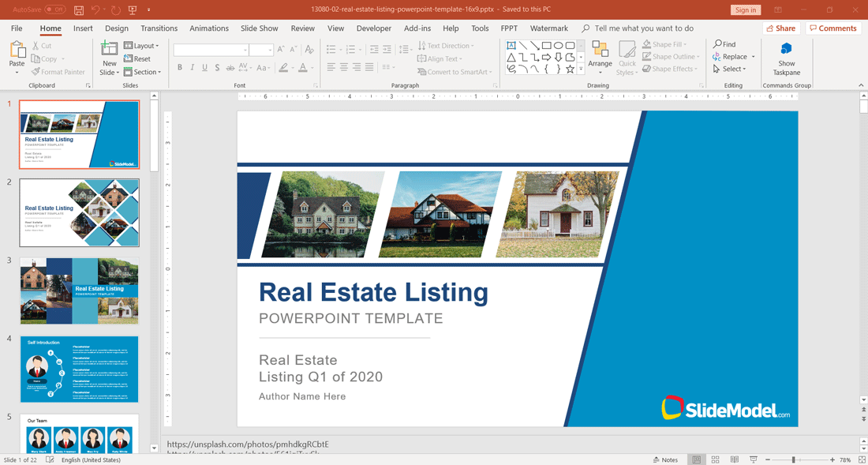This screenshot has width=868, height=465.
Task: Toggle align text right
Action: 358,67
